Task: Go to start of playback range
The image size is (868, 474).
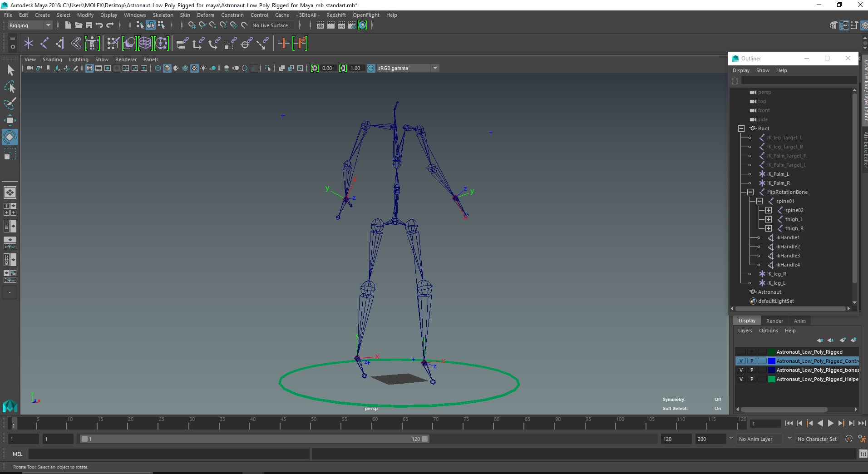Action: click(x=789, y=423)
